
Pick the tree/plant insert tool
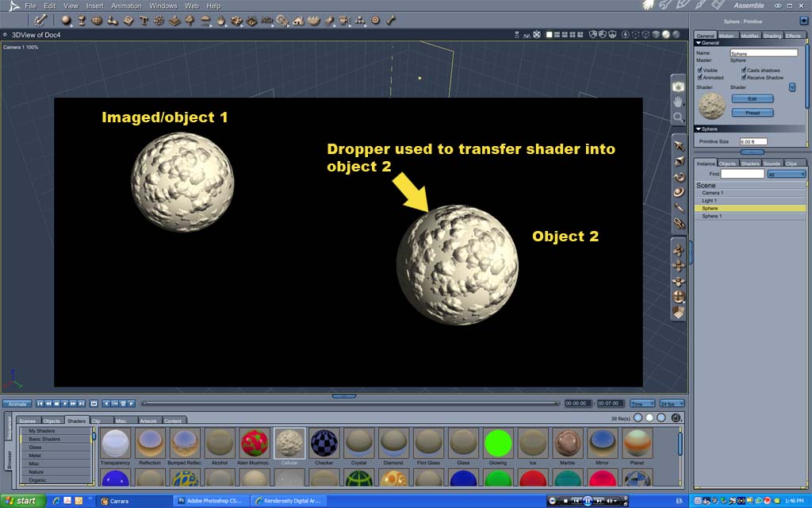[x=190, y=20]
